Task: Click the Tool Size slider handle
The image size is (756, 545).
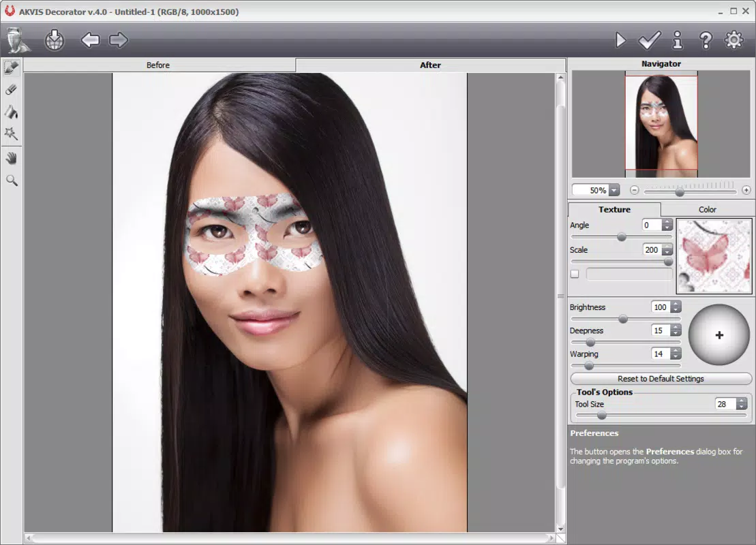Action: [x=602, y=416]
